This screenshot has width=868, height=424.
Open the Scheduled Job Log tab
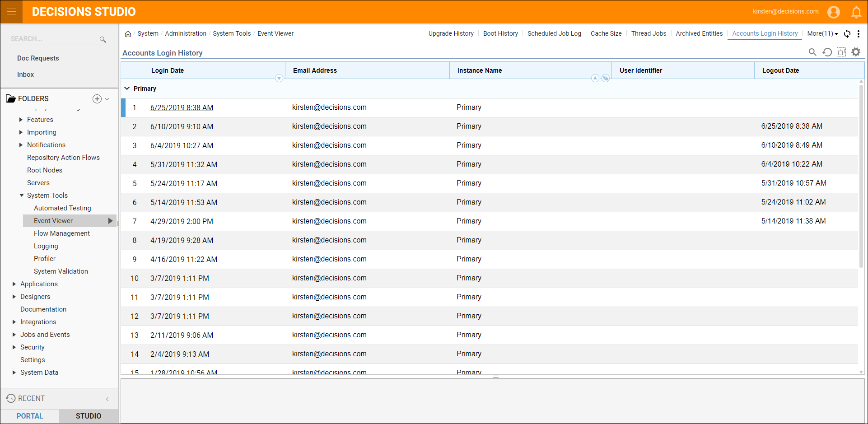point(554,34)
